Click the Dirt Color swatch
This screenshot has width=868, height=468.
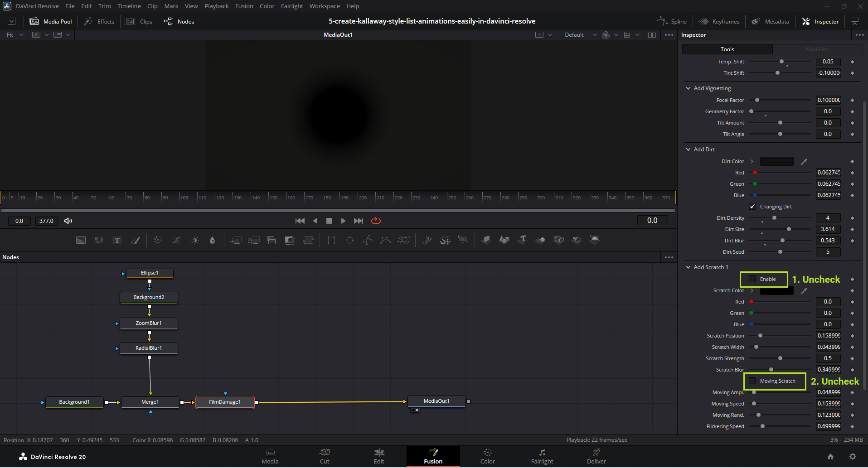point(776,162)
